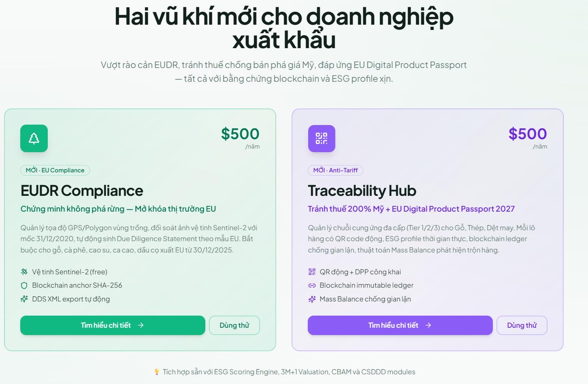The height and width of the screenshot is (384, 588).
Task: Select the MỚI · Anti-Tariff badge
Action: (335, 170)
